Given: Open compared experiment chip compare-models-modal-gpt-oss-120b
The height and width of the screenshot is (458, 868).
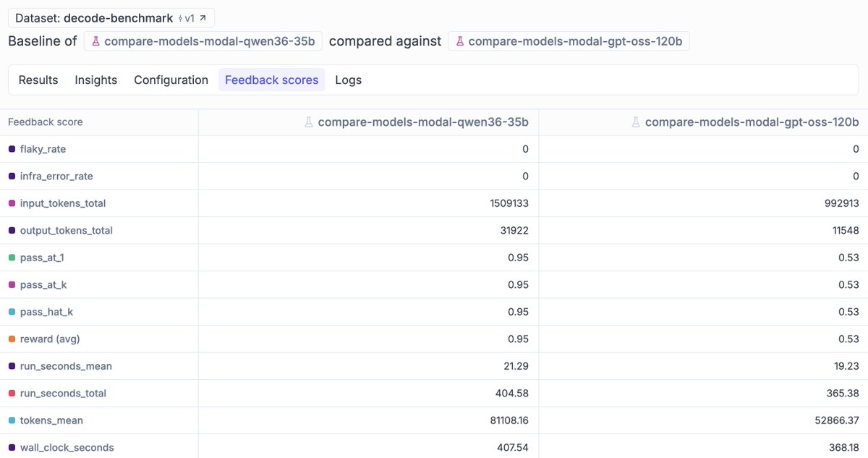Looking at the screenshot, I should click(569, 41).
